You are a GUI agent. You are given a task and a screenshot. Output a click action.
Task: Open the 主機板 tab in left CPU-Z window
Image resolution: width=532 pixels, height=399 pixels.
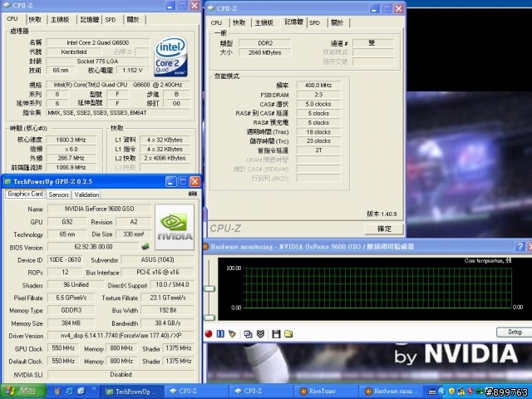pyautogui.click(x=60, y=20)
